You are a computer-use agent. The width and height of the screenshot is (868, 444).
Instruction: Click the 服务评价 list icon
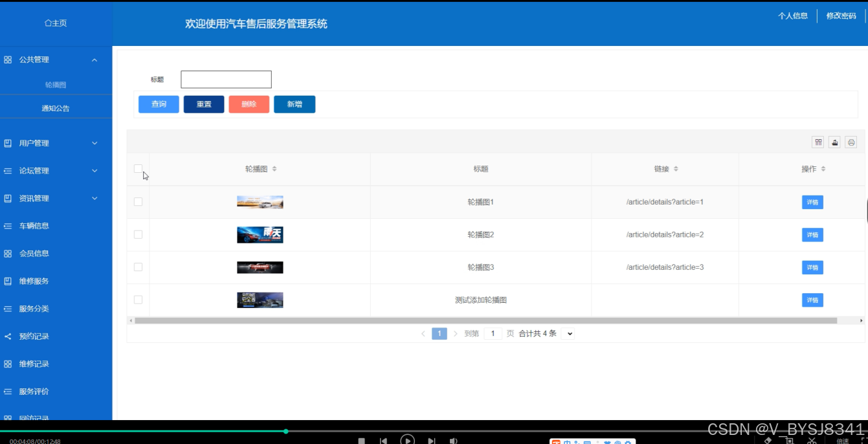8,392
